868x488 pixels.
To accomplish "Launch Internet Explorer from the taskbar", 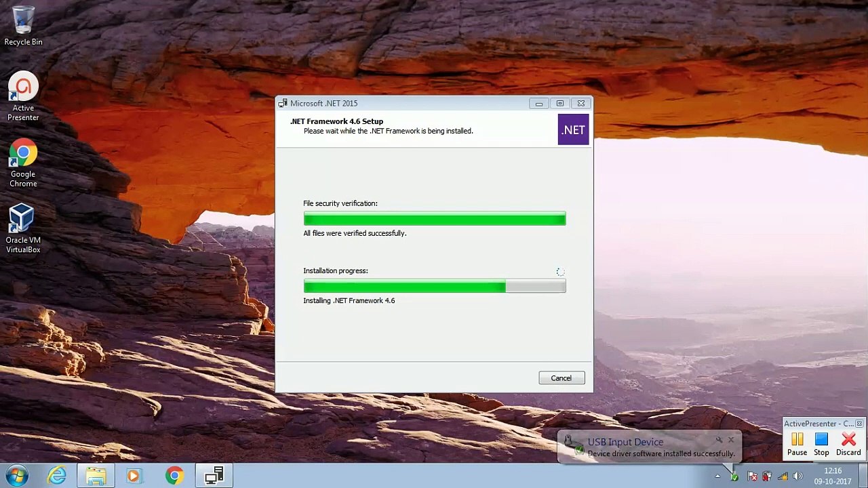I will click(x=57, y=476).
